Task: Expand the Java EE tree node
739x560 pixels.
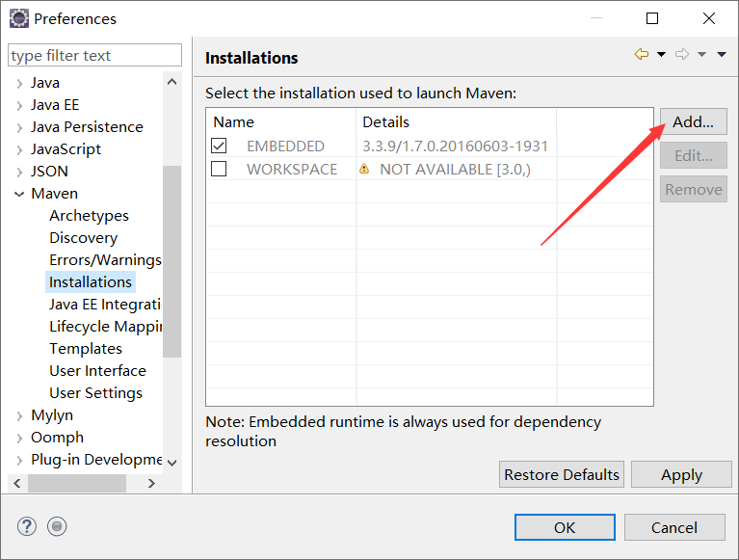Action: point(19,106)
